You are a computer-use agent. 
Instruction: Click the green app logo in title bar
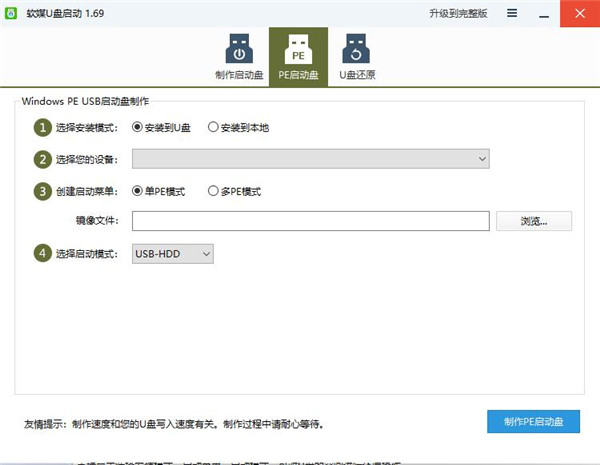(x=13, y=13)
